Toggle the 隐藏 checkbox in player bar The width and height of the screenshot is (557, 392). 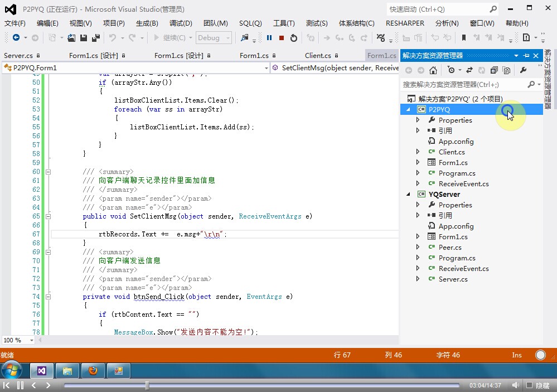(529, 385)
